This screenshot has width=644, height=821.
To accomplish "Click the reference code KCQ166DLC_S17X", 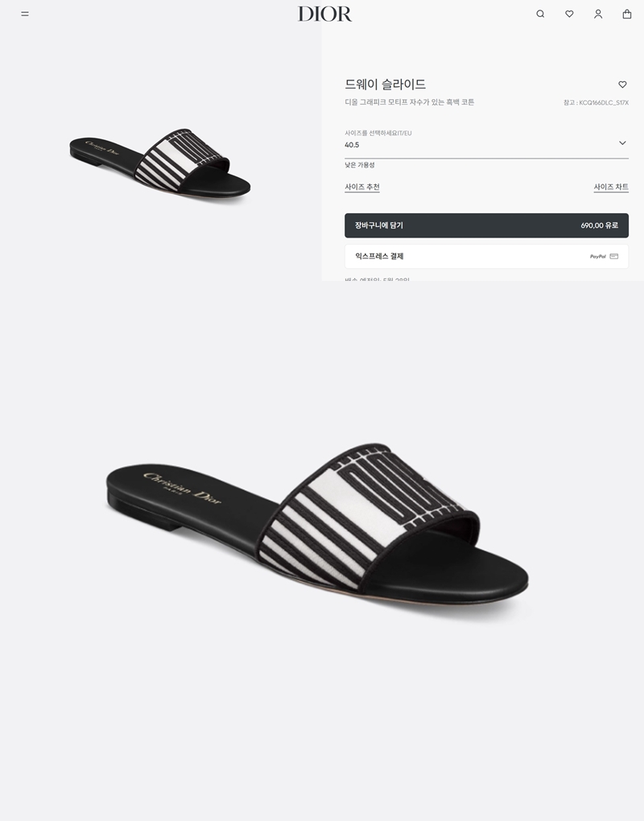I will [x=604, y=103].
